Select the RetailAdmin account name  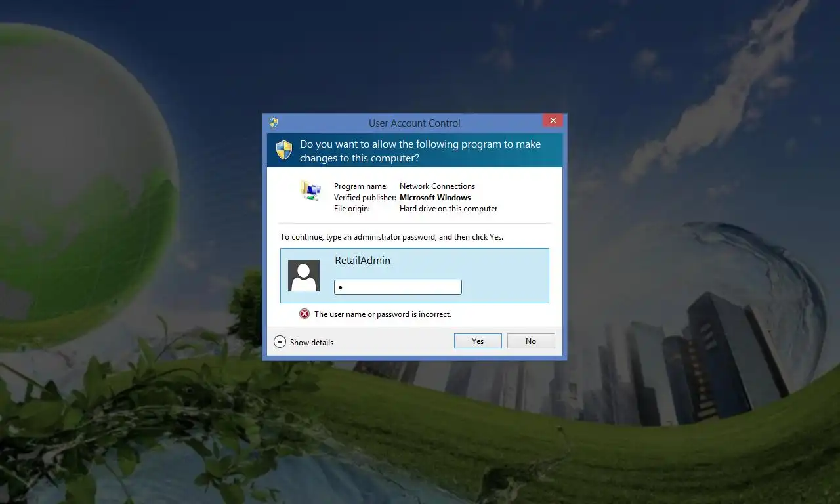tap(362, 261)
